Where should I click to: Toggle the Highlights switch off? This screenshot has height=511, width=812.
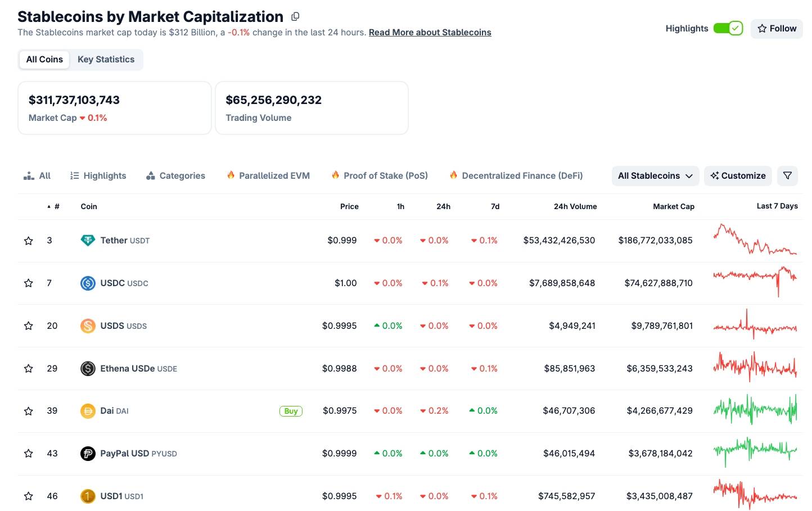[x=728, y=29]
